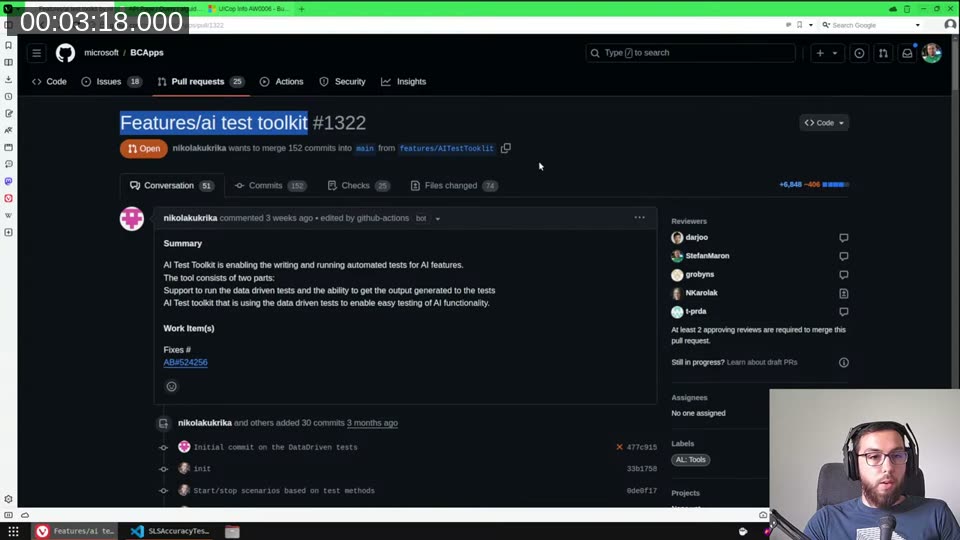Expand the bot edit history dropdown

pyautogui.click(x=437, y=219)
